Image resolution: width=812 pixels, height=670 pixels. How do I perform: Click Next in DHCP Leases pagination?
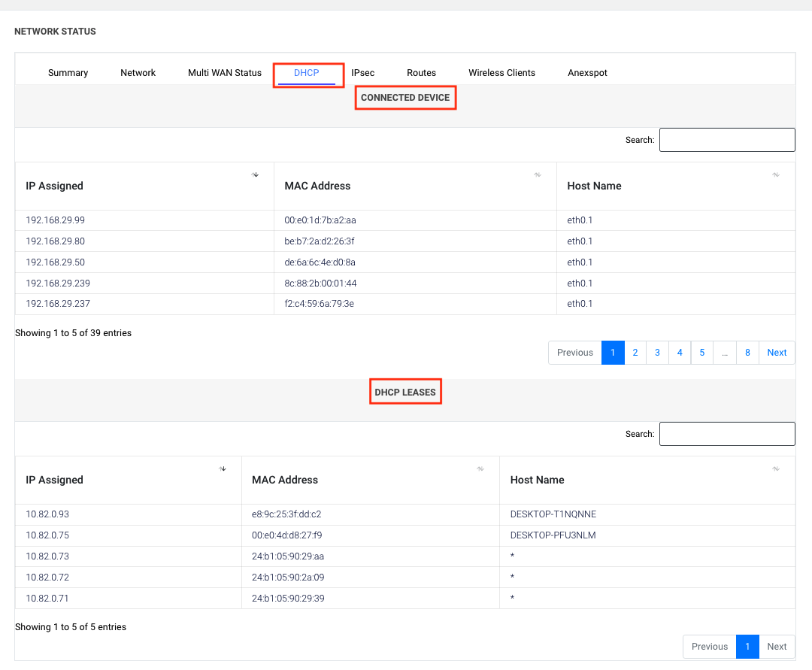(x=777, y=647)
